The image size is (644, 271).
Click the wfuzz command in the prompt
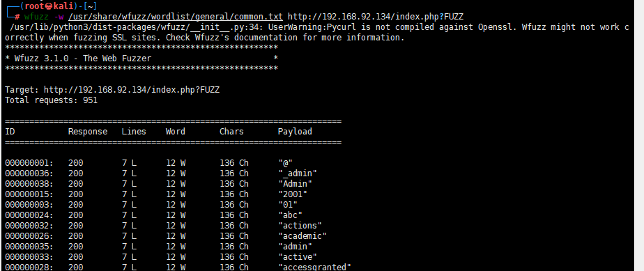(36, 17)
